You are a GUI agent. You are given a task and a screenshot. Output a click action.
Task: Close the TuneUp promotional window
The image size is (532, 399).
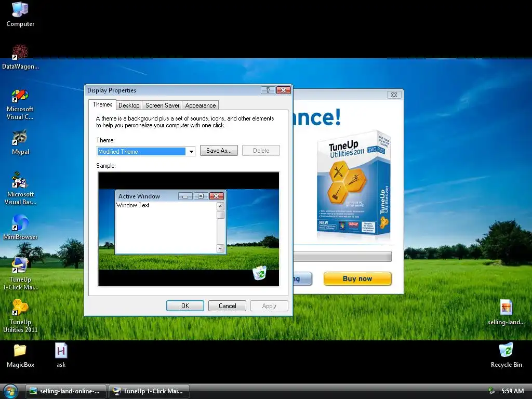[394, 95]
